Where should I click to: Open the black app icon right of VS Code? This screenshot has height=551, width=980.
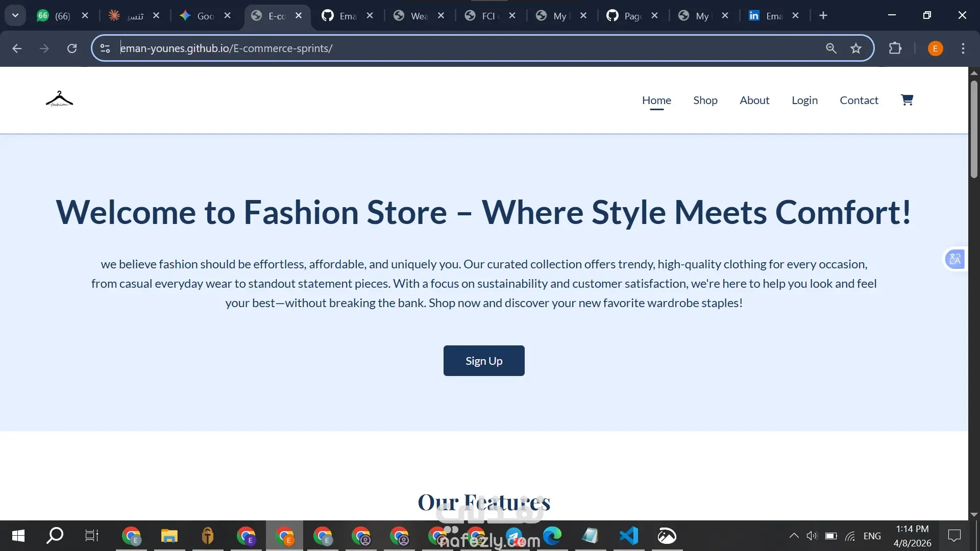click(x=667, y=536)
